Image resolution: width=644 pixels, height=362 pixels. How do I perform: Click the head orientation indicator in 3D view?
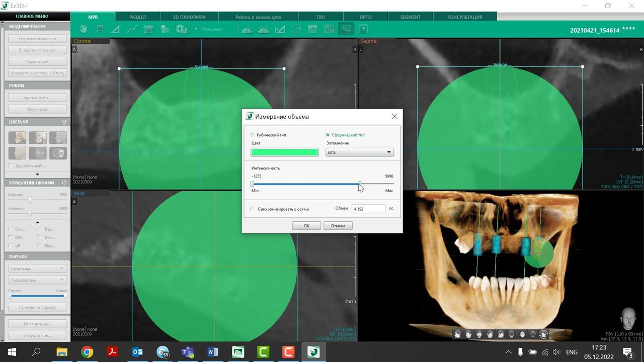628,319
